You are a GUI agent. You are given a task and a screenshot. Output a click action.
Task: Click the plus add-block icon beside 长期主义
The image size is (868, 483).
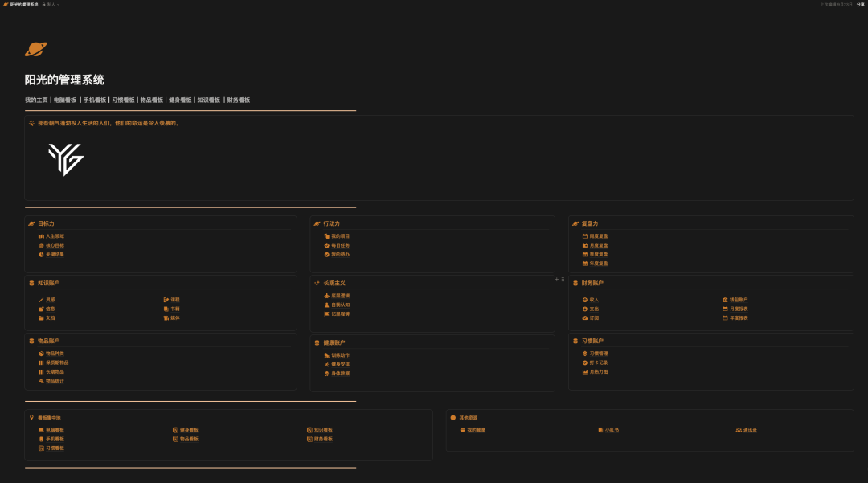point(557,280)
